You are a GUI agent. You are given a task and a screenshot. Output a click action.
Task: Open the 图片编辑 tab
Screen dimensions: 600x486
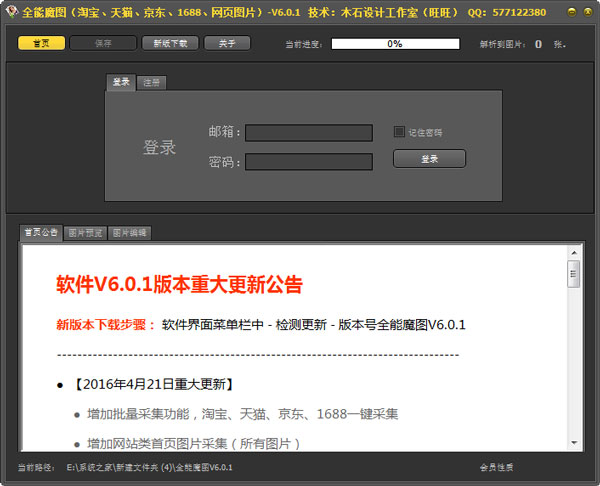(130, 233)
